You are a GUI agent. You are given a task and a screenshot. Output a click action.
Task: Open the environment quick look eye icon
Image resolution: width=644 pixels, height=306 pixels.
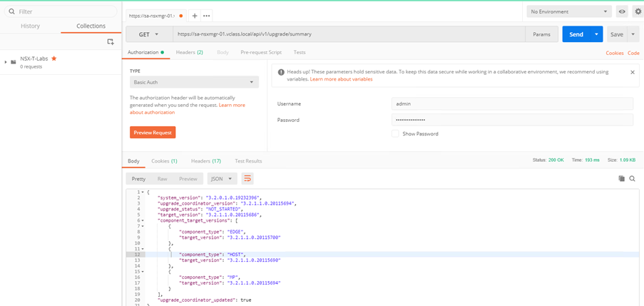(622, 11)
